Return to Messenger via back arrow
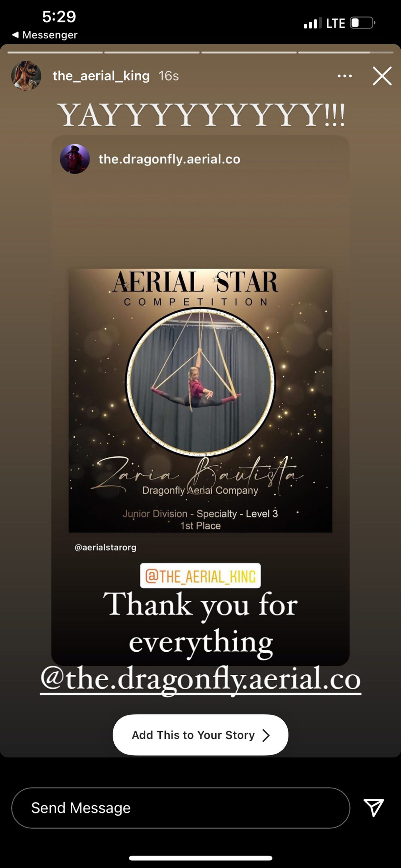Screen dimensions: 401x868 click(44, 35)
